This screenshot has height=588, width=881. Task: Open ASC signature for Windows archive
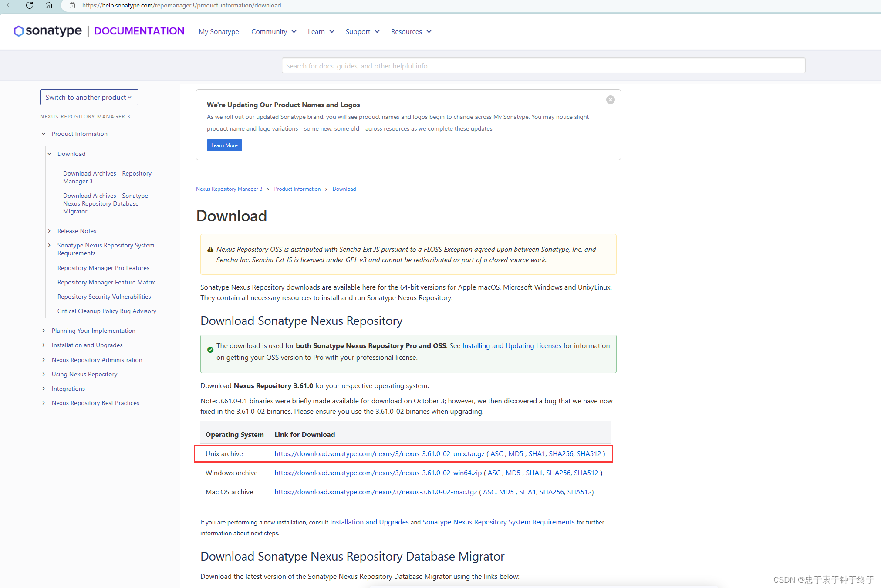(x=494, y=473)
